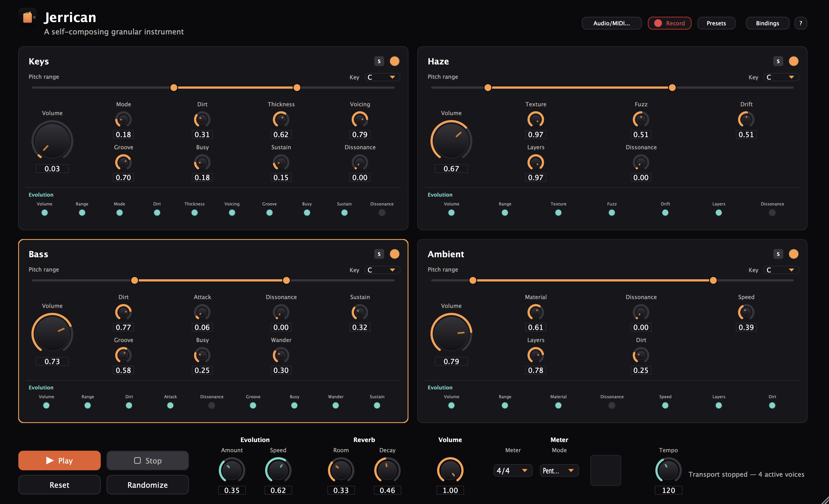This screenshot has width=829, height=504.
Task: Open the Keys Key dropdown
Action: point(382,77)
